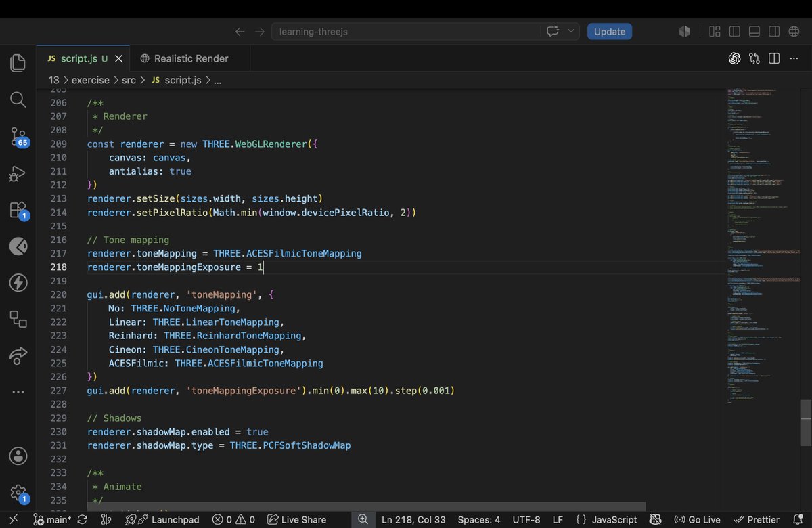Toggle the primary side bar
This screenshot has height=528, width=812.
[734, 31]
